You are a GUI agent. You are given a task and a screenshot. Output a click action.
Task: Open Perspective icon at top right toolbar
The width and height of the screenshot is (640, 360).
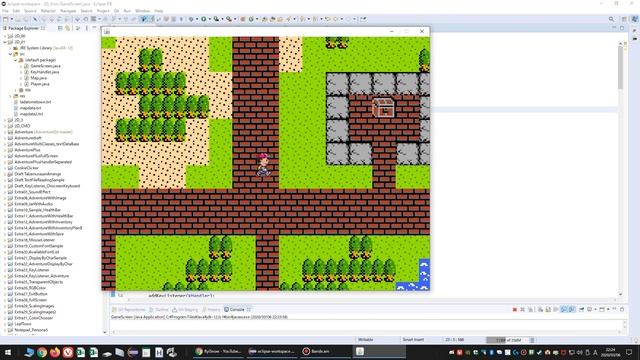(x=624, y=19)
